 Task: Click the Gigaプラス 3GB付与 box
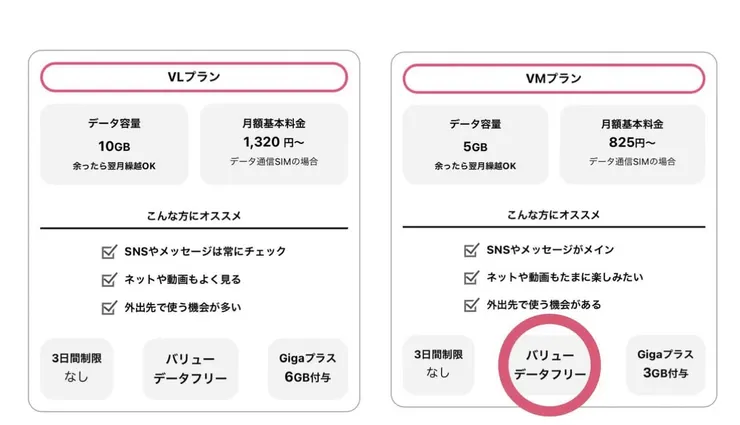tap(666, 365)
